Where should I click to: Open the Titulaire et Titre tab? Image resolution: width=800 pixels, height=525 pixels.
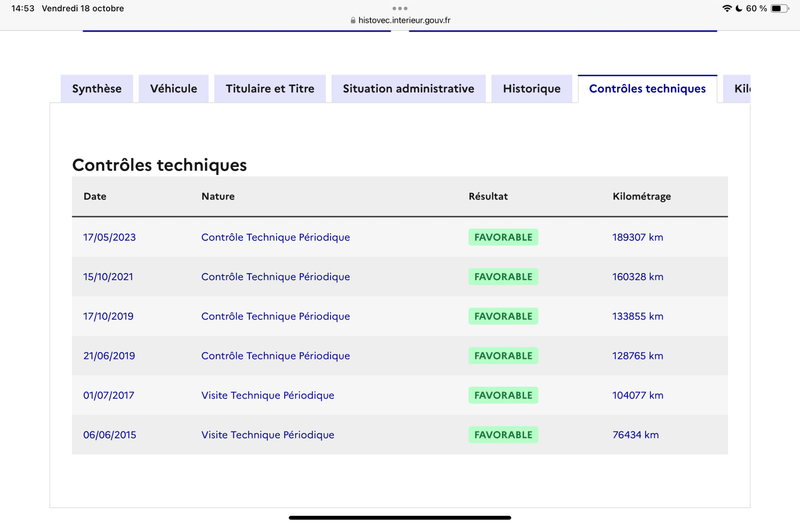point(270,89)
